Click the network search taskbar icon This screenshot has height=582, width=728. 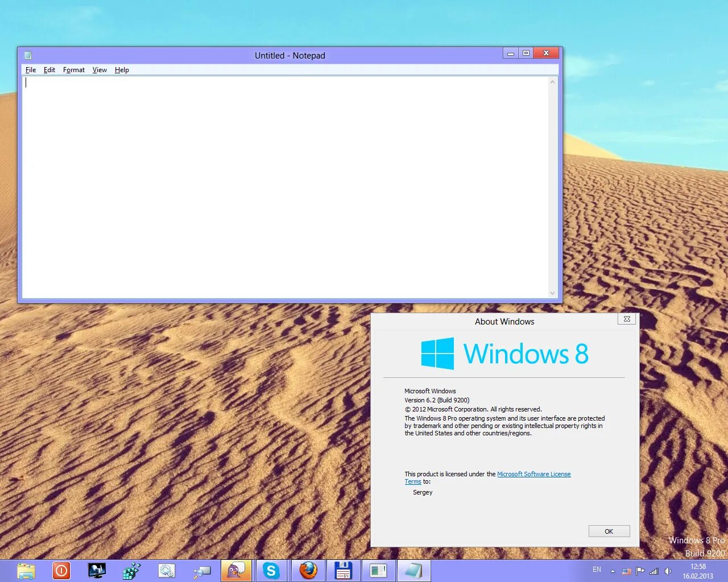click(x=202, y=571)
